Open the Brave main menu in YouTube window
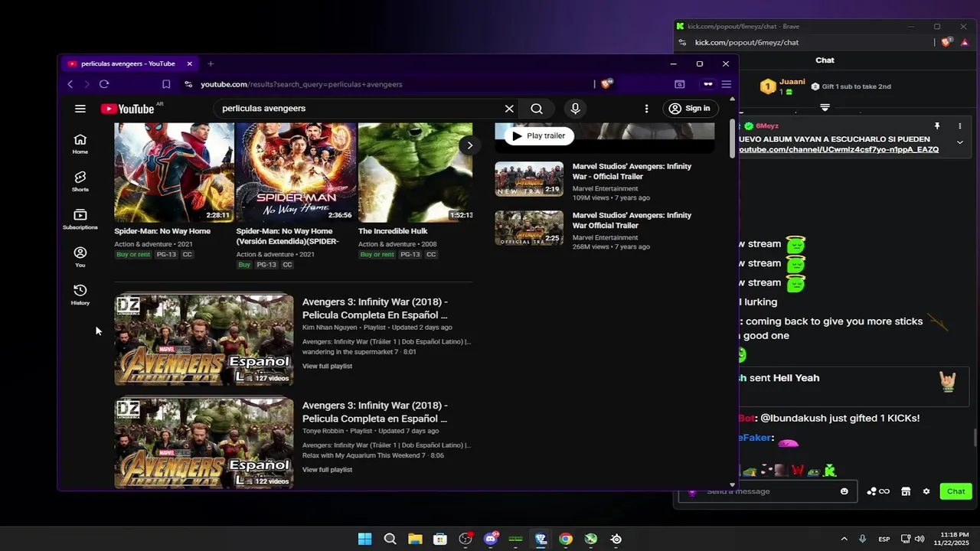980x551 pixels. (726, 84)
